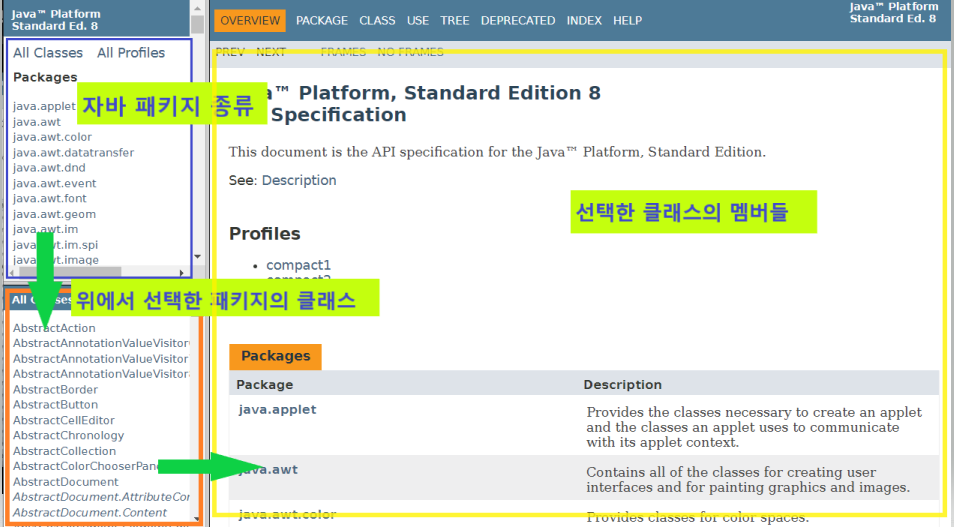Screen dimensions: 954x527
Task: Click the All Classes link in packages frame
Action: pos(48,53)
